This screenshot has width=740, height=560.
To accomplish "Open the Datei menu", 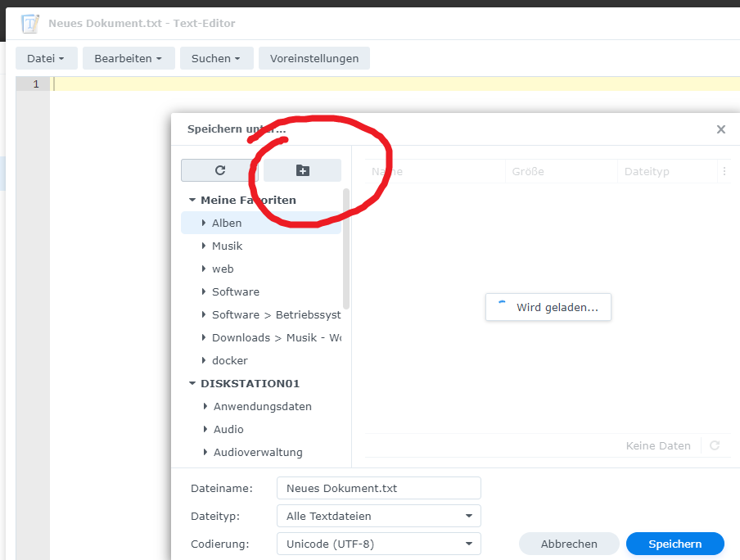I will 46,58.
